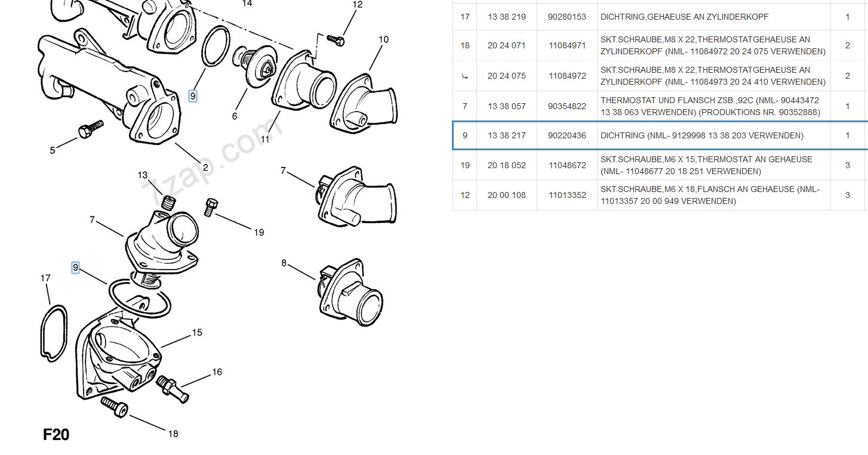Select callout 2 under the housing drawing
Image resolution: width=868 pixels, height=455 pixels.
205,168
